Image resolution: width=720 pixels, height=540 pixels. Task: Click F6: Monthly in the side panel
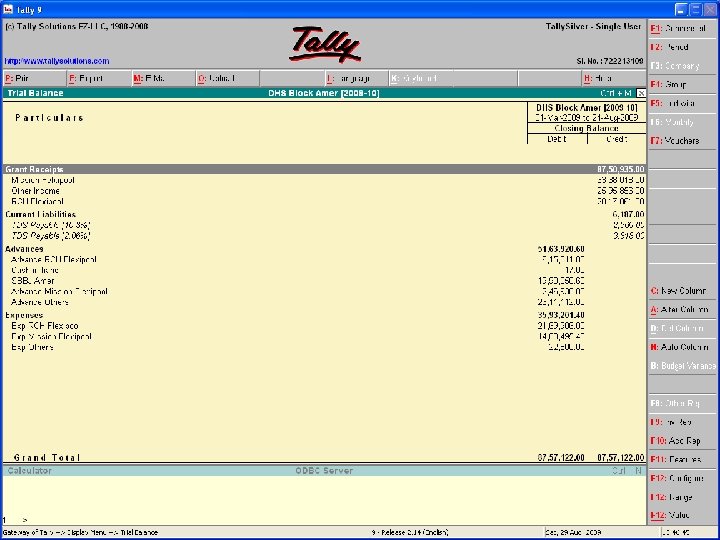click(x=683, y=122)
